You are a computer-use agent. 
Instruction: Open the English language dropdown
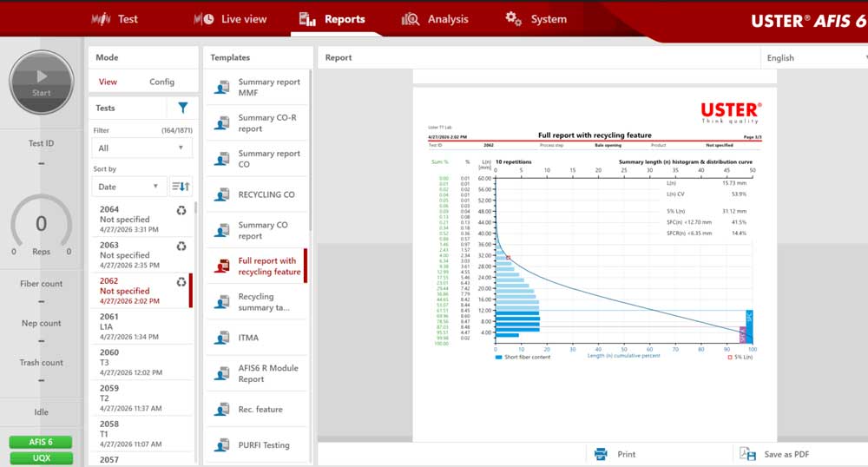pos(814,57)
